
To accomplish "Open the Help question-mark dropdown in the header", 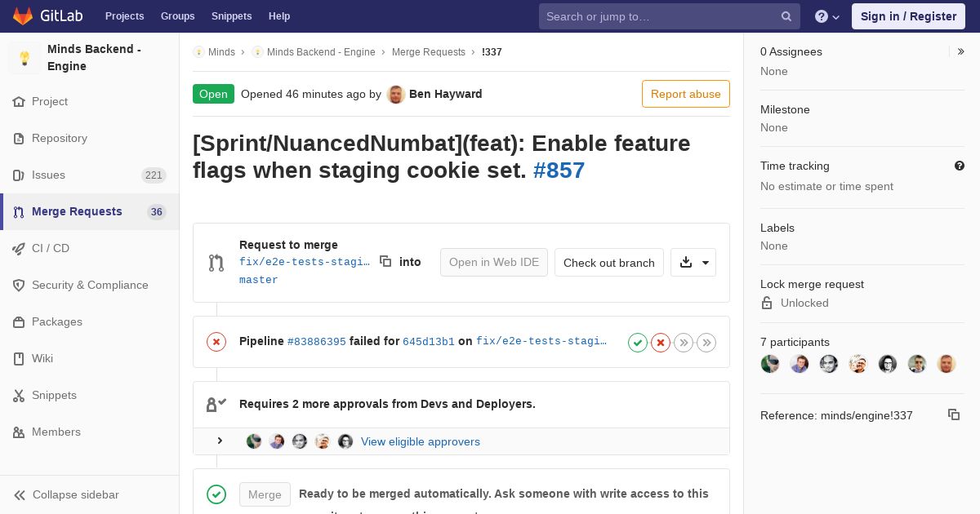I will (x=827, y=16).
